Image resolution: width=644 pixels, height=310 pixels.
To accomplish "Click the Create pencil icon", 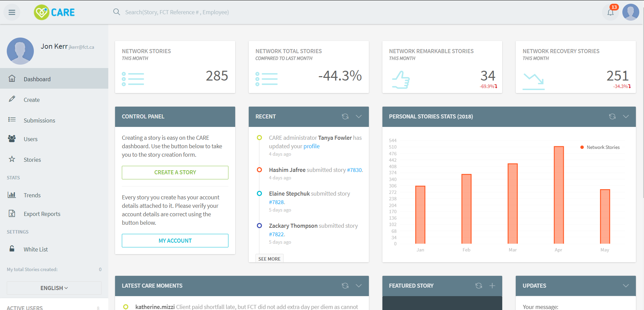I will 12,99.
